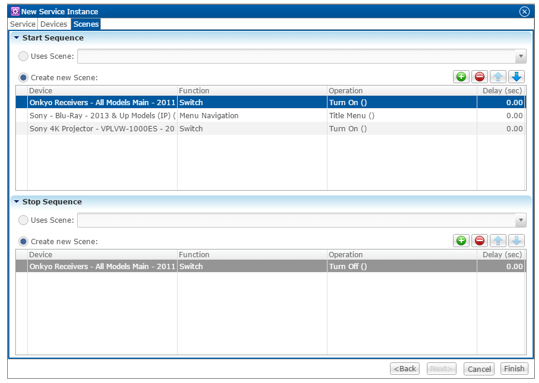Click Delay (sec) header in Start Sequence table

coord(502,91)
